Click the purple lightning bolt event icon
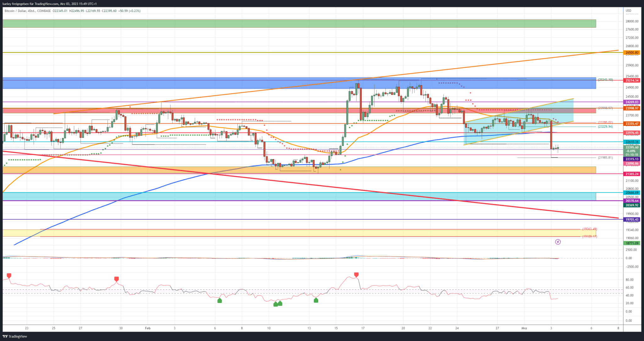Viewport: 644px width, 341px height. click(x=558, y=242)
